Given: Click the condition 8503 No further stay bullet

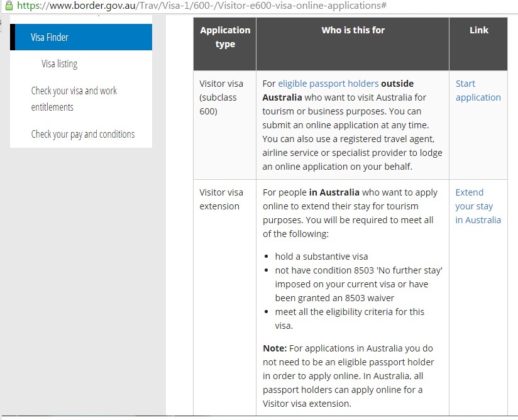Looking at the screenshot, I should [x=359, y=284].
